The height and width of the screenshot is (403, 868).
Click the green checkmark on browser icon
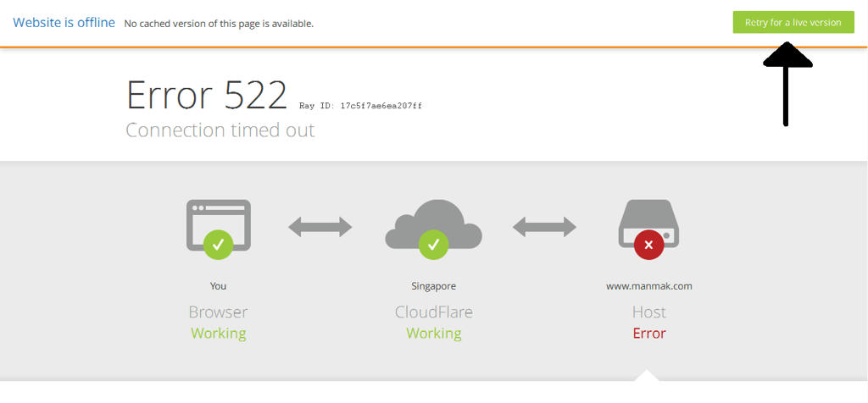[218, 244]
